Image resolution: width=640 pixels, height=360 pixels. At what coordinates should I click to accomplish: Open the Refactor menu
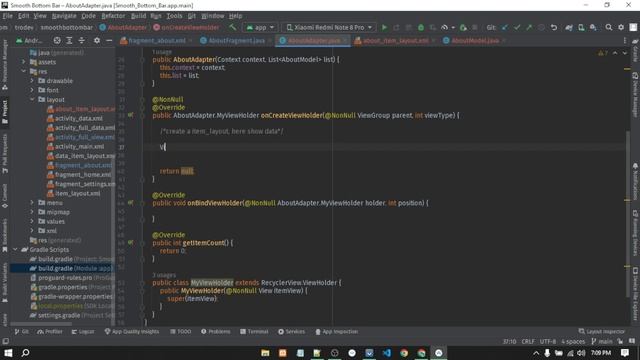(x=113, y=16)
